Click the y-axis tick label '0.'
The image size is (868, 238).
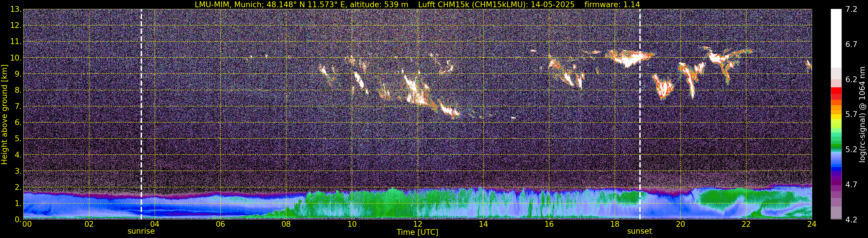[18, 220]
